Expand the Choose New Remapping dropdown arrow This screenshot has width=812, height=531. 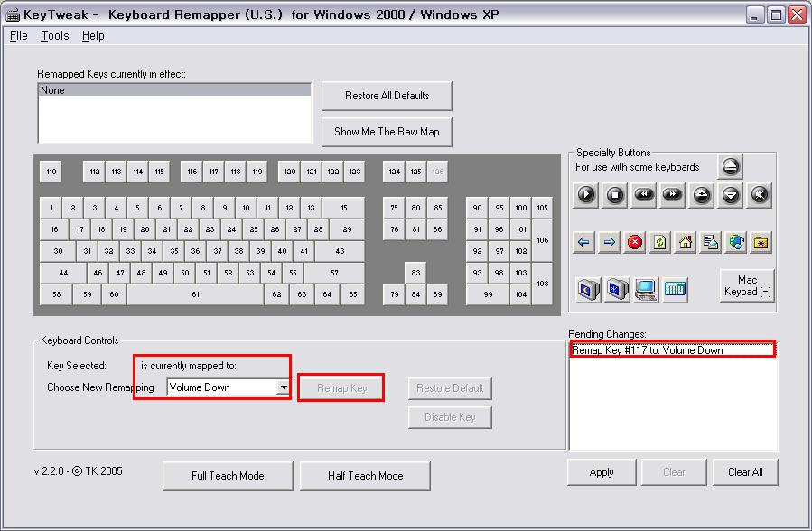click(x=284, y=387)
